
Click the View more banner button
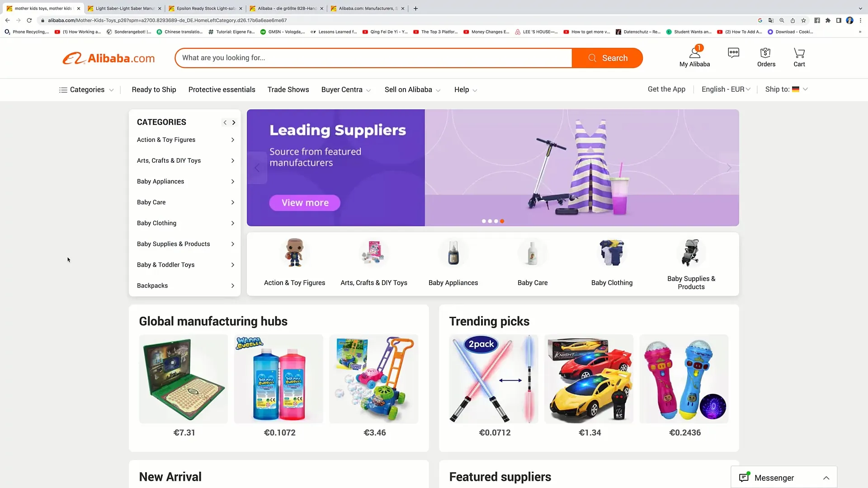click(x=305, y=203)
